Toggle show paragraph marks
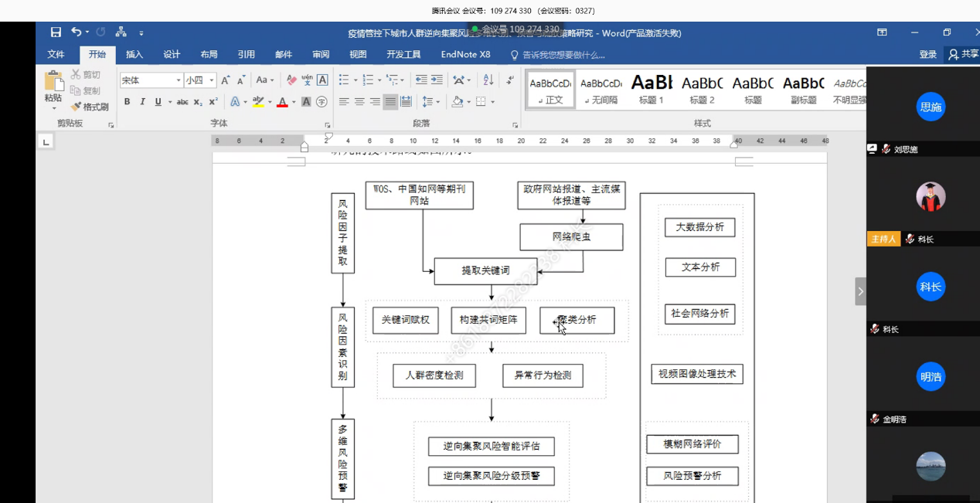This screenshot has height=503, width=980. coord(510,80)
